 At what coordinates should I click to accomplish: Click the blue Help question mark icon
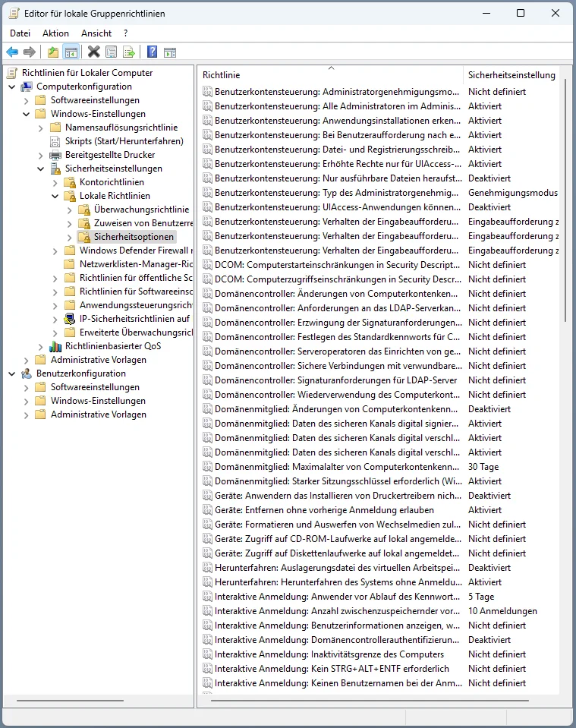(x=152, y=52)
